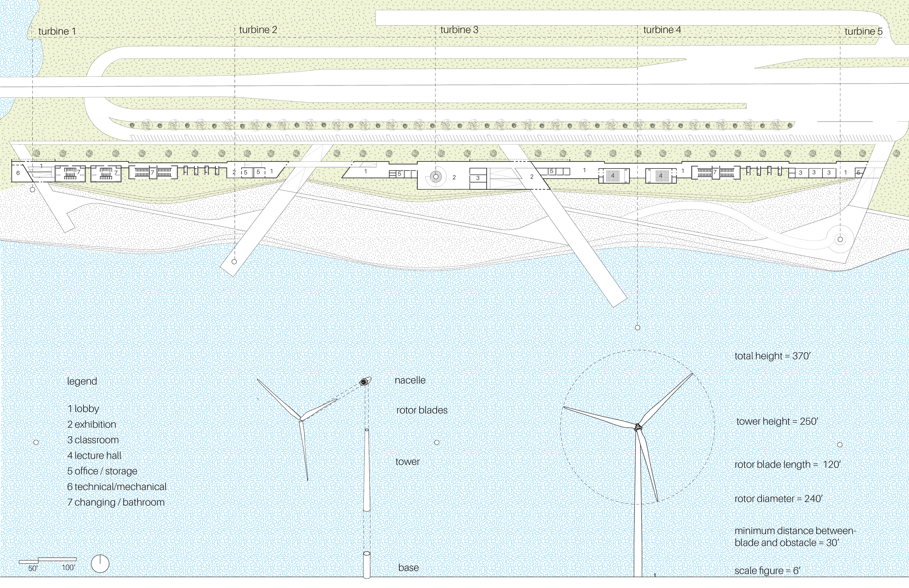The height and width of the screenshot is (588, 909).
Task: Click the 'total height = 370'' text
Action: [x=772, y=356]
